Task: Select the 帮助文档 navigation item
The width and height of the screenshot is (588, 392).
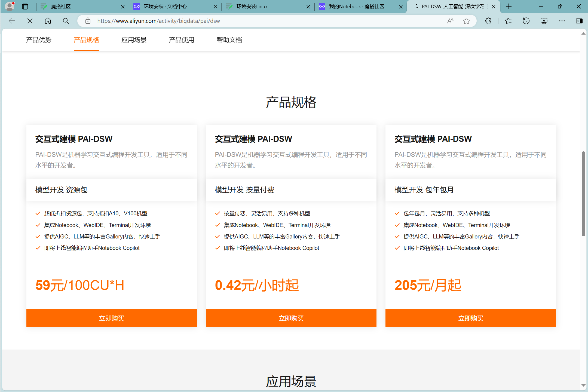Action: (x=229, y=40)
